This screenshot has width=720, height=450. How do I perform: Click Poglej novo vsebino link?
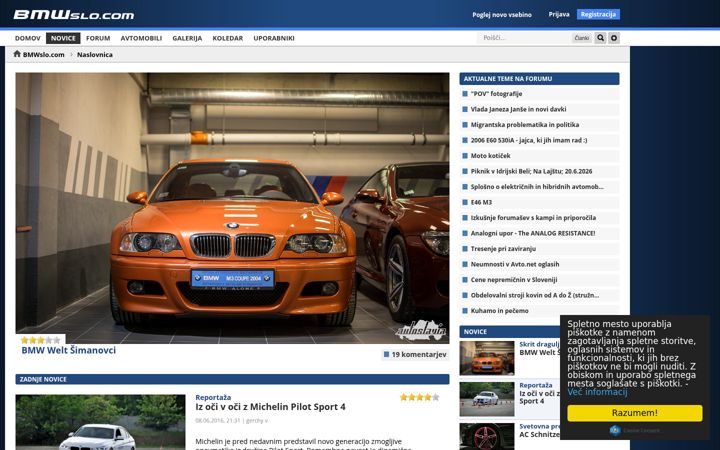pyautogui.click(x=502, y=15)
